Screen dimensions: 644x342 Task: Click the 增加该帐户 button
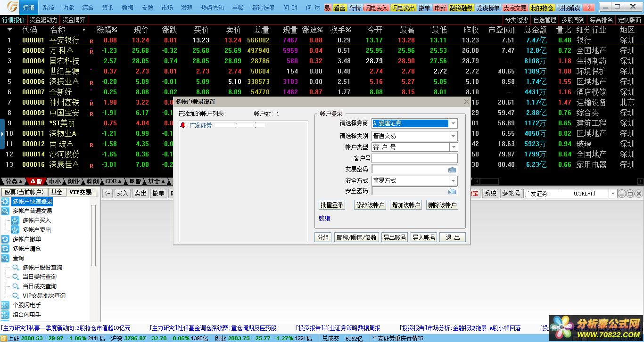tap(406, 205)
